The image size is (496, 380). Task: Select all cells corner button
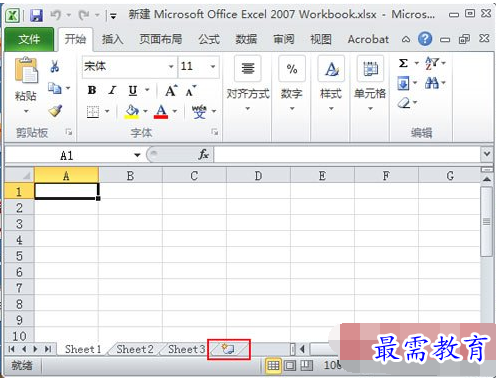point(20,175)
